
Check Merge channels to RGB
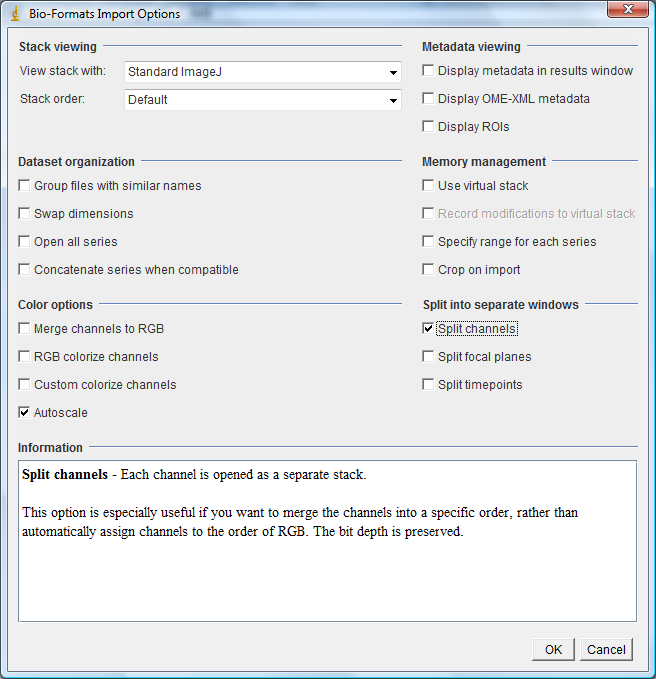coord(25,329)
